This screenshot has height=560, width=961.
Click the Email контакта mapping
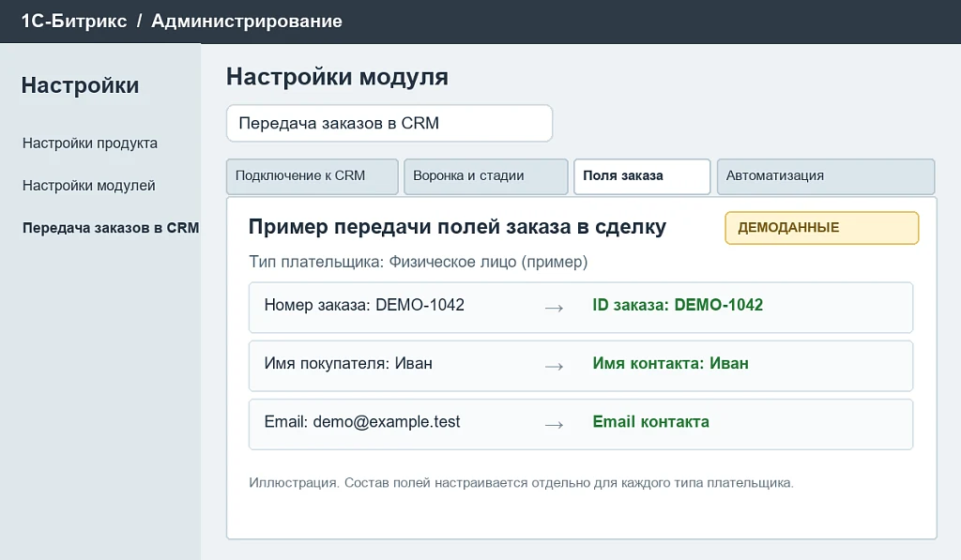[651, 421]
